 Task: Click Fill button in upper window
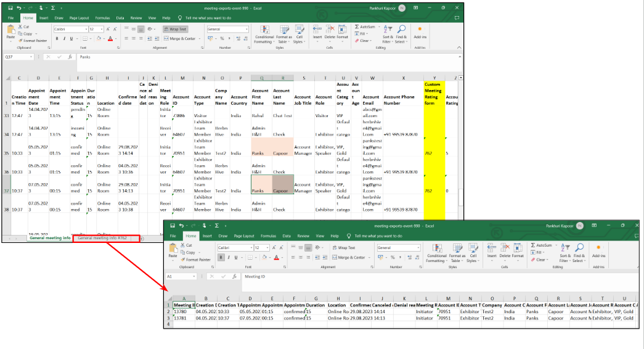(x=362, y=34)
